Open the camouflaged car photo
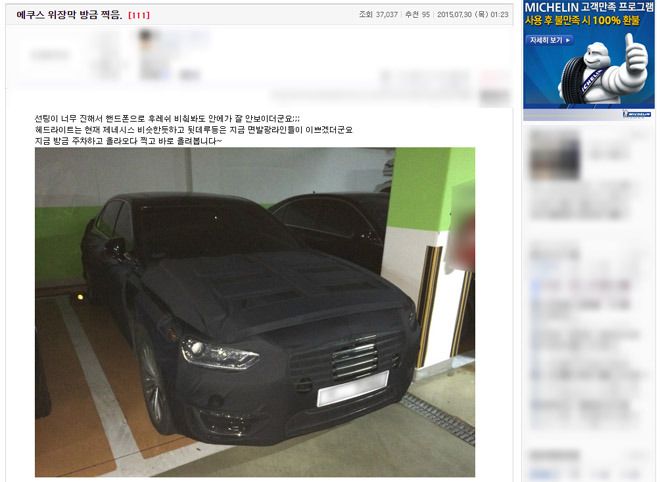 tap(255, 312)
